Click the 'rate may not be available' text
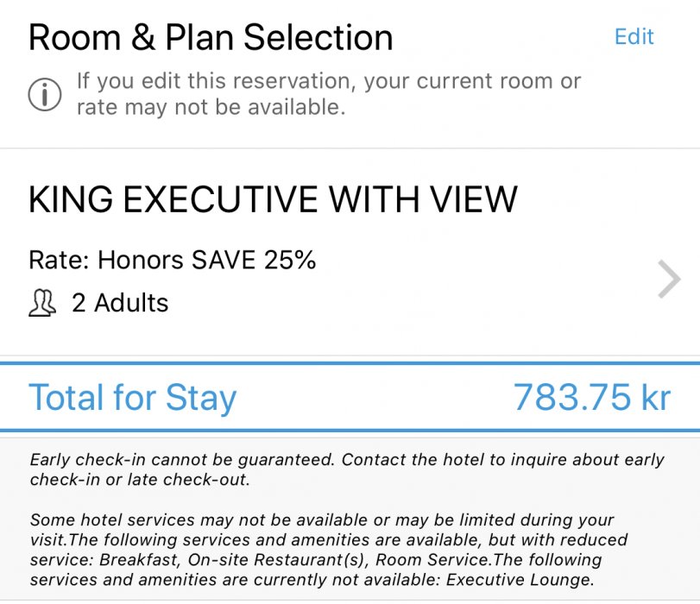 tap(211, 107)
